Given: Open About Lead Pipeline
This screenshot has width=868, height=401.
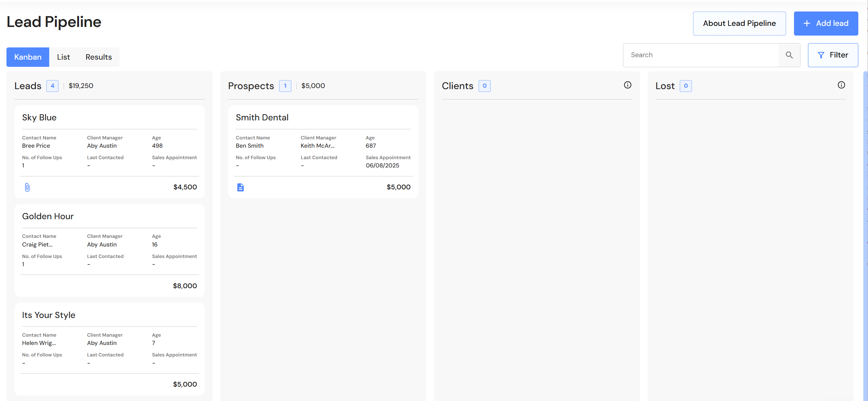Looking at the screenshot, I should pos(739,23).
